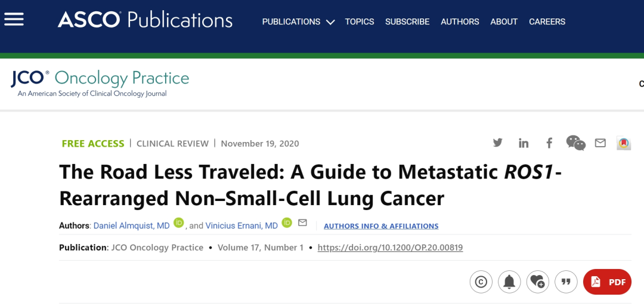Share article on Twitter
Image resolution: width=644 pixels, height=306 pixels.
(x=497, y=143)
